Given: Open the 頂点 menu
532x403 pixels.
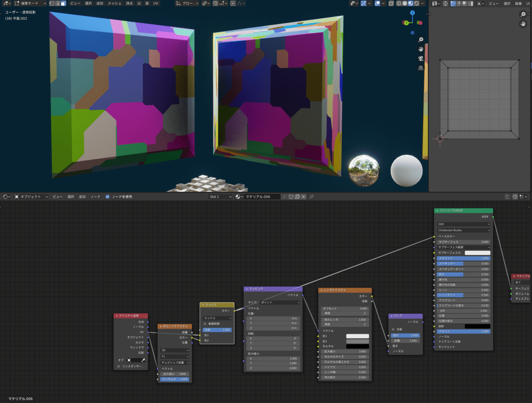Looking at the screenshot, I should point(129,3).
